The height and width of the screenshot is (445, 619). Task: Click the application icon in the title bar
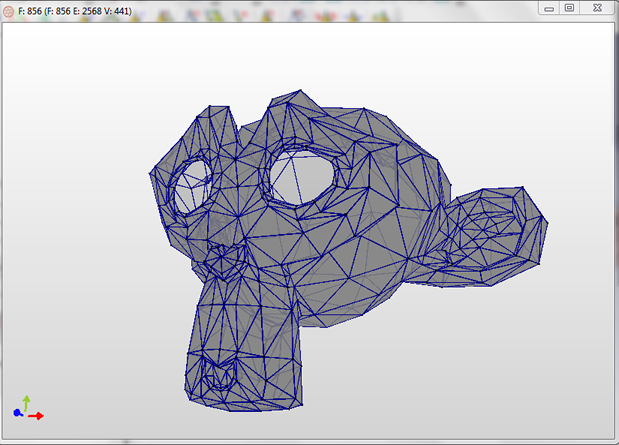coord(8,11)
